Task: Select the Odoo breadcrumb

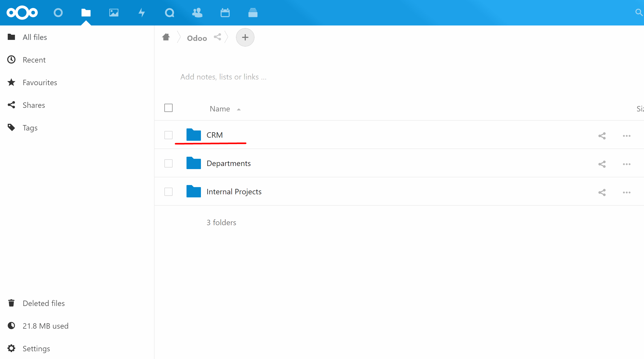Action: [x=197, y=38]
